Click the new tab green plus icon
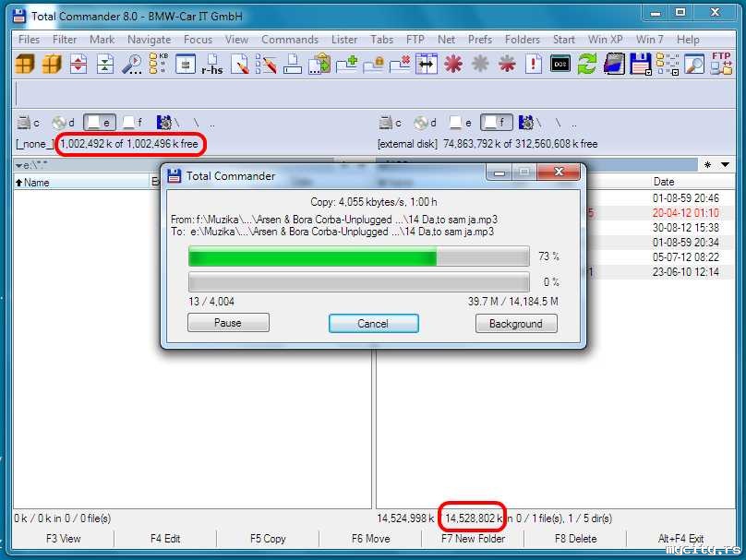The image size is (746, 560). (x=346, y=64)
